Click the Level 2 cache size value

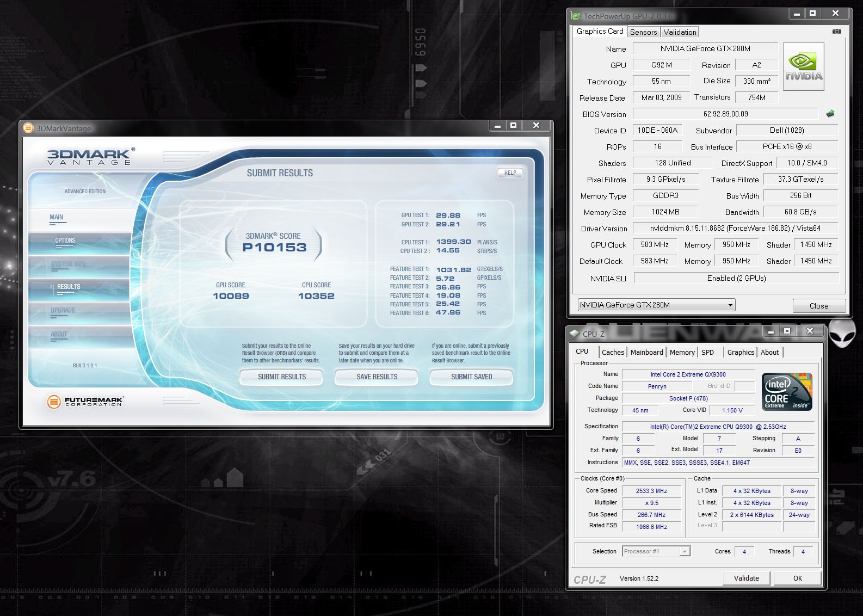coord(751,515)
